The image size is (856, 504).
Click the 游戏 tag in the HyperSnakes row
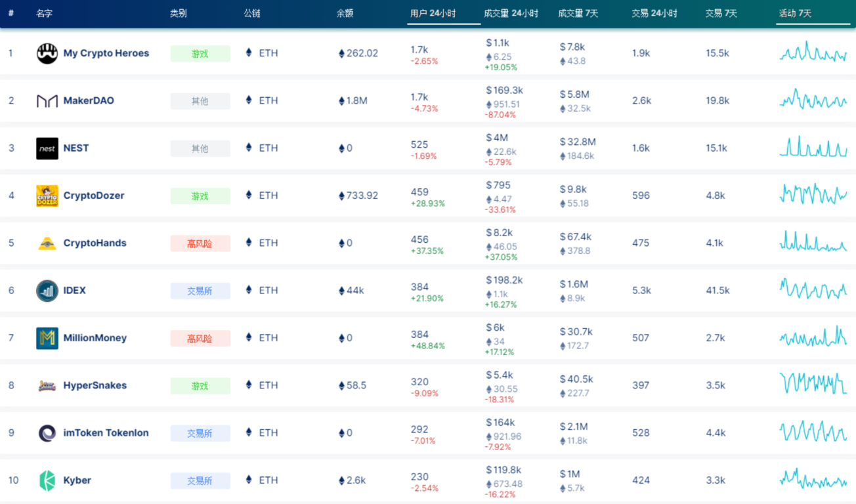200,386
